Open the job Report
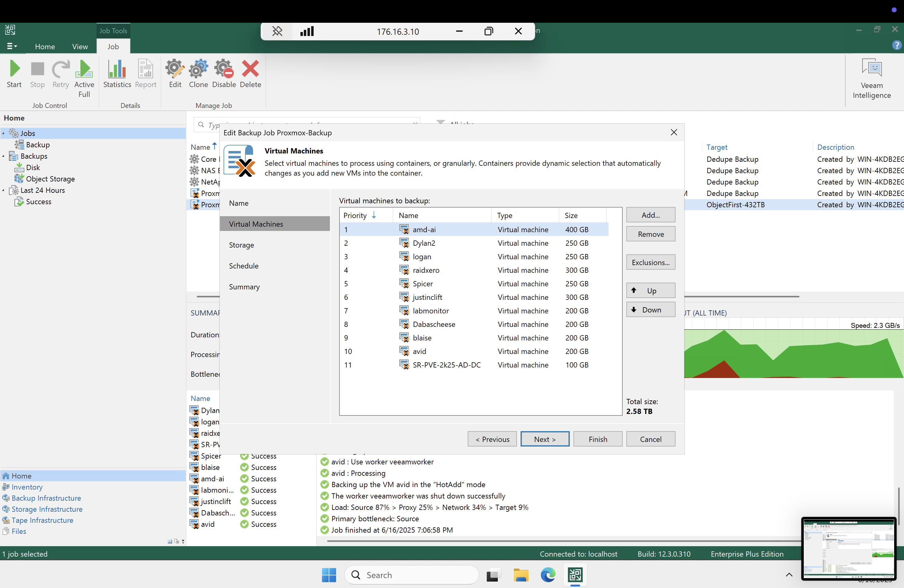 pyautogui.click(x=145, y=74)
